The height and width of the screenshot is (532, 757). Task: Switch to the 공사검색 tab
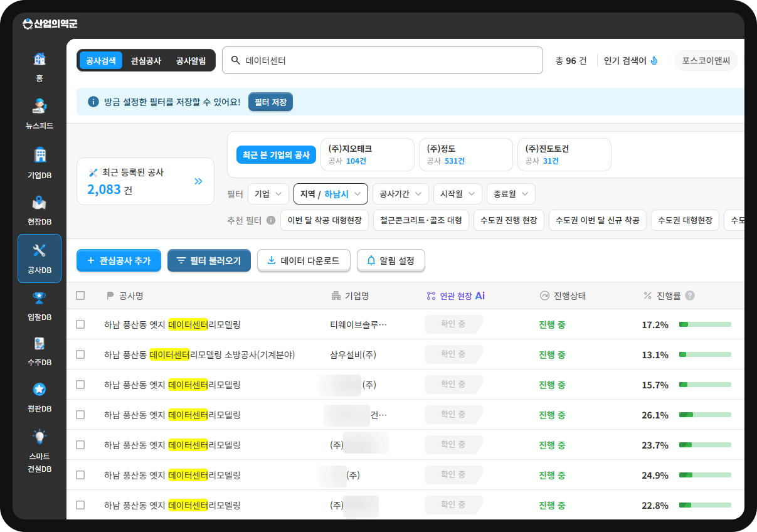click(101, 61)
